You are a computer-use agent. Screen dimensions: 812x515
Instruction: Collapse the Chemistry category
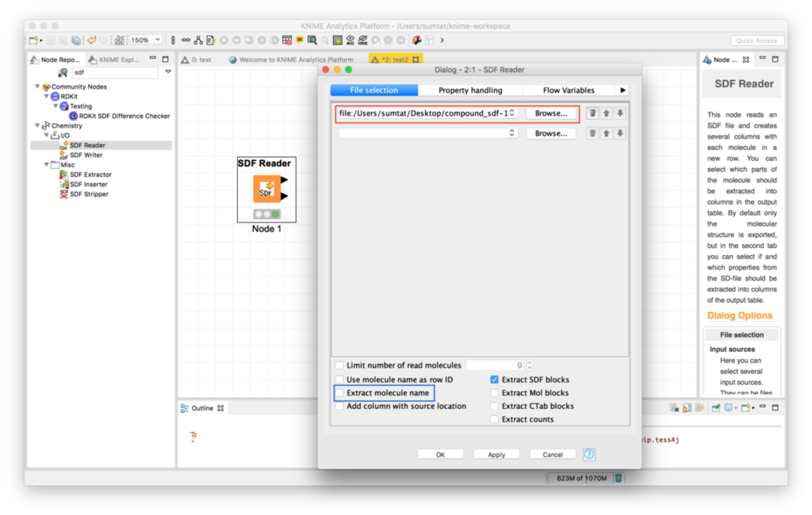tap(37, 125)
